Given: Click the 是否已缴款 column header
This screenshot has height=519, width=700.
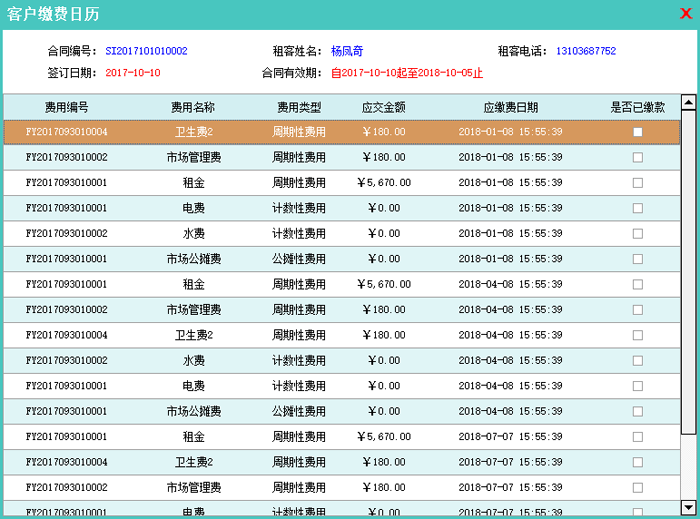Looking at the screenshot, I should [x=637, y=107].
